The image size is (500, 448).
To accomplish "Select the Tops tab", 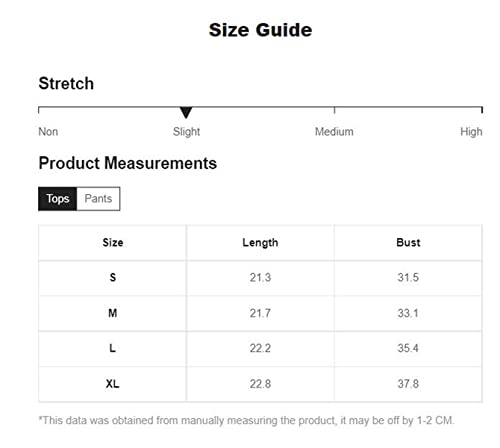I will click(58, 199).
